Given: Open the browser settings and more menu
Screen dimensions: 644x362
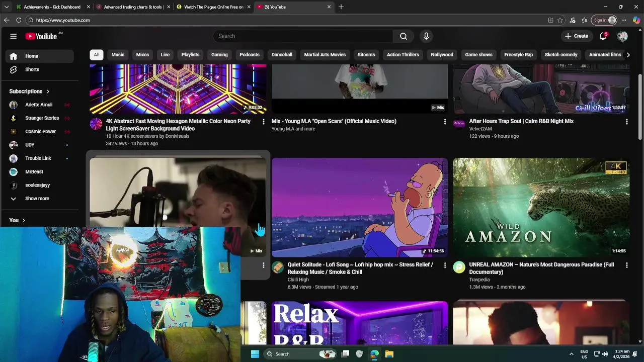Looking at the screenshot, I should tap(624, 20).
